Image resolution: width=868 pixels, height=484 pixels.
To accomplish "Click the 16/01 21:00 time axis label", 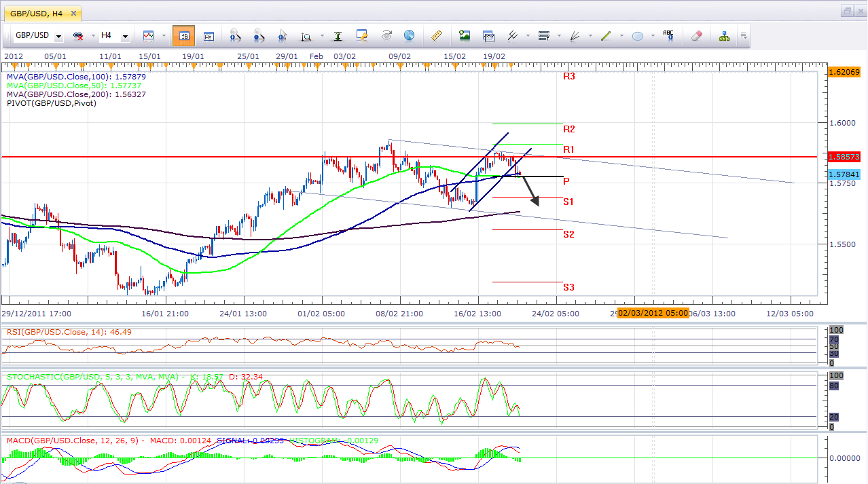I will (x=166, y=314).
